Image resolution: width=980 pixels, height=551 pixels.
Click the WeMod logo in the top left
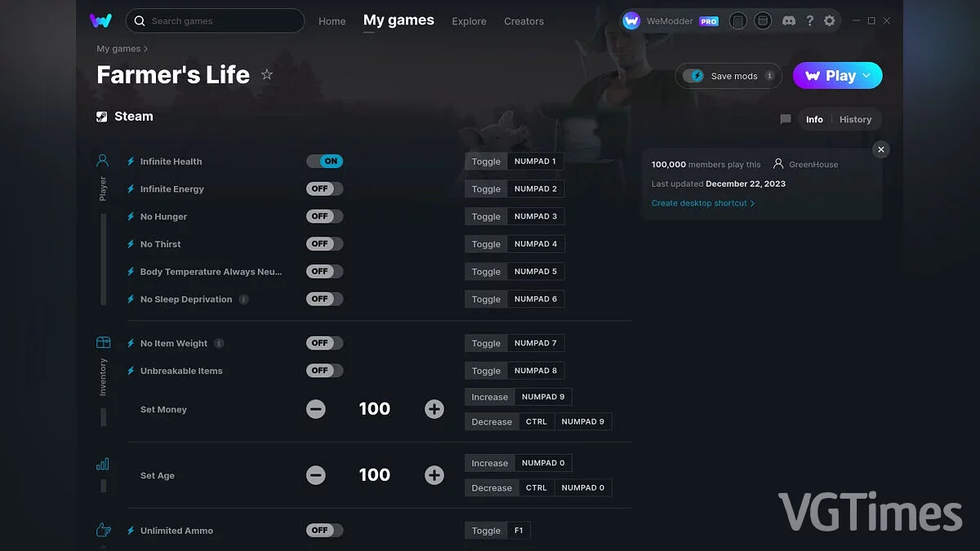[100, 20]
